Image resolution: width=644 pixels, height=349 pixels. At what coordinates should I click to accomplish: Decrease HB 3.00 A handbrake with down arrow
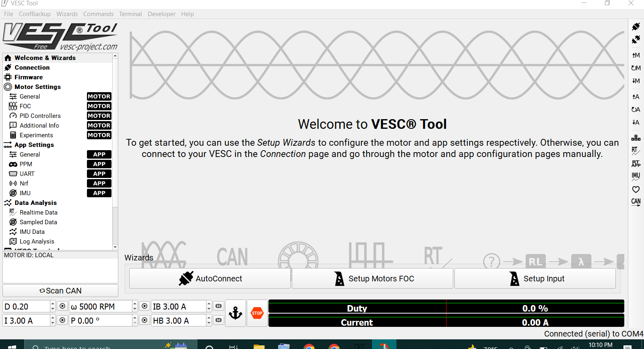pos(209,323)
